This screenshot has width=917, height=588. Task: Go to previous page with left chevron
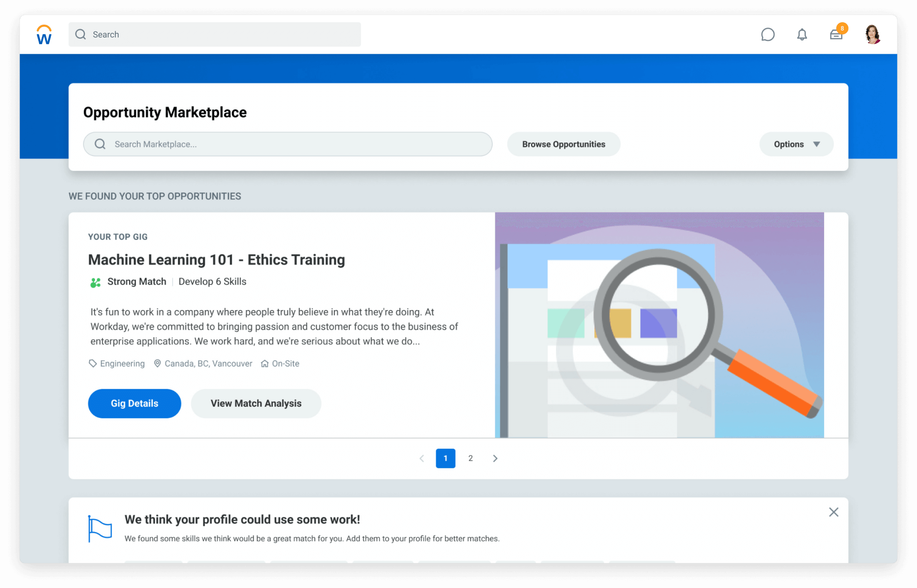coord(421,458)
